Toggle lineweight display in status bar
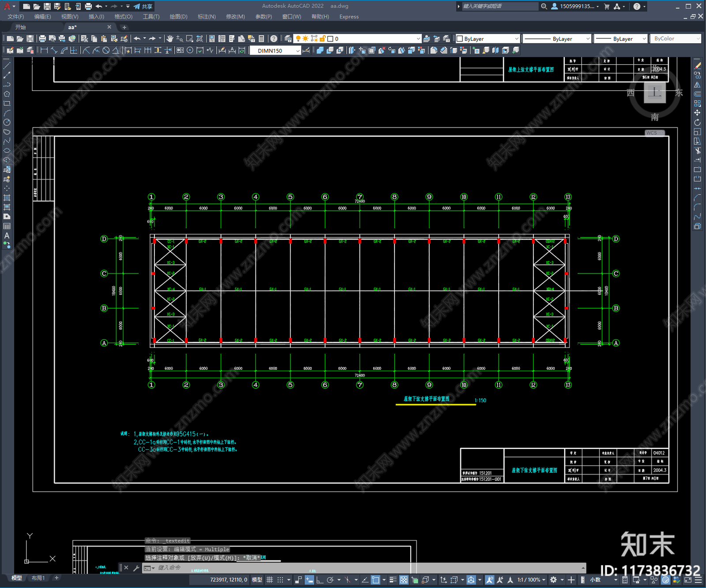The image size is (706, 588). click(393, 580)
